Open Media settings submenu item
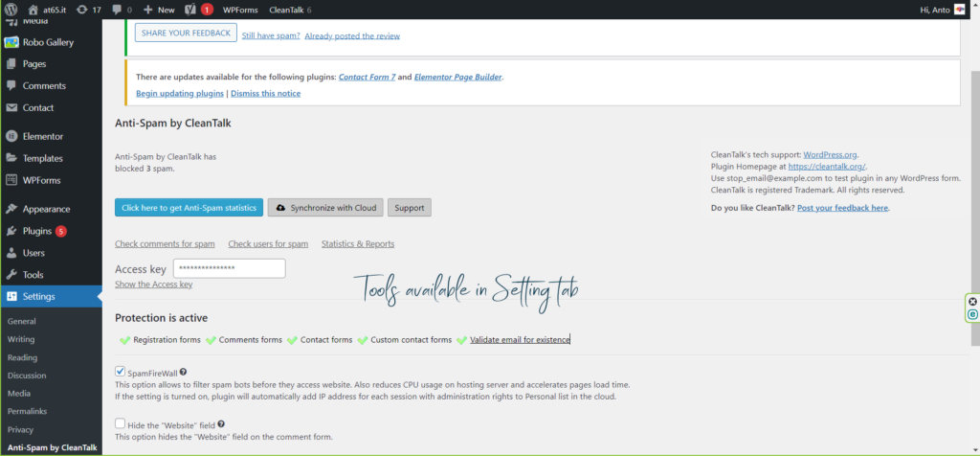Screen dimensions: 980x456 point(19,394)
